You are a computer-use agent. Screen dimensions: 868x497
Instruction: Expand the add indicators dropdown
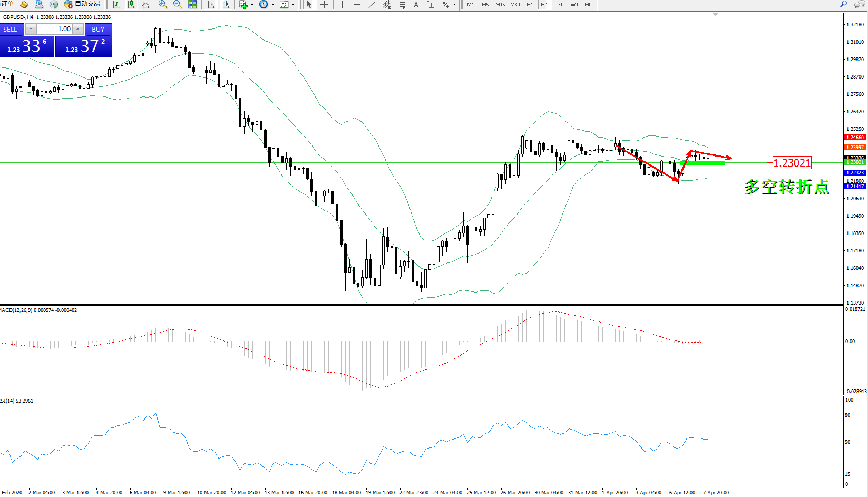[252, 5]
